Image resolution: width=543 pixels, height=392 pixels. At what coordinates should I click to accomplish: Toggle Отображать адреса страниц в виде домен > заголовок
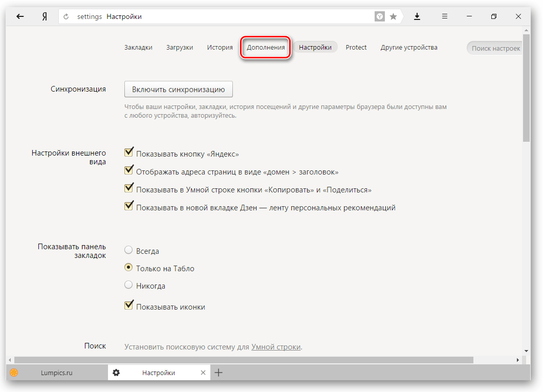point(129,170)
